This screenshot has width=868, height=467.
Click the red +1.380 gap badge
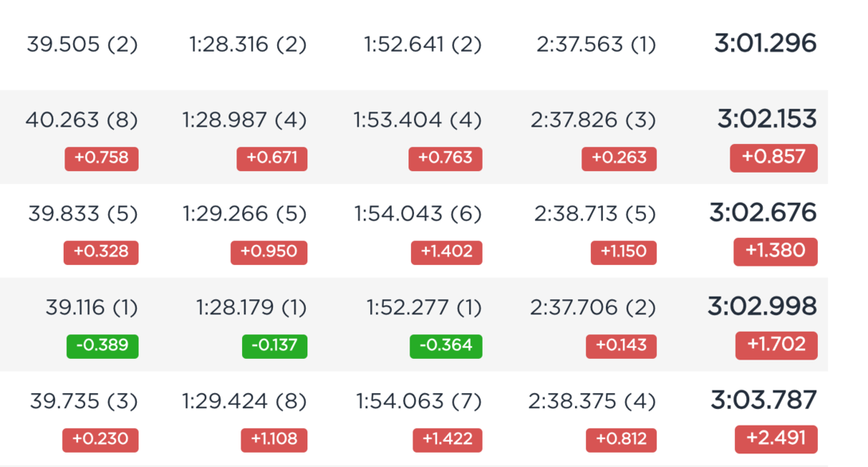(x=775, y=251)
